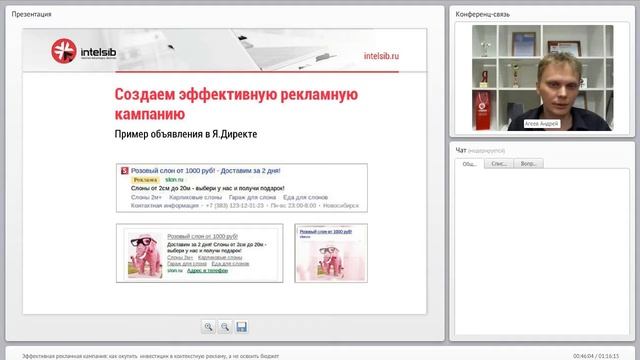Viewport: 640px width, 360px height.
Task: Click 'Еда для слонов' link in top ad
Action: (305, 197)
